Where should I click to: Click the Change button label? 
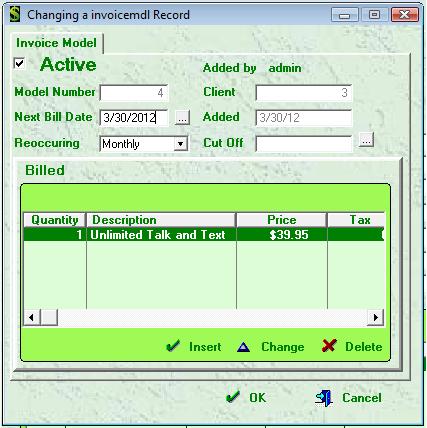coord(283,347)
